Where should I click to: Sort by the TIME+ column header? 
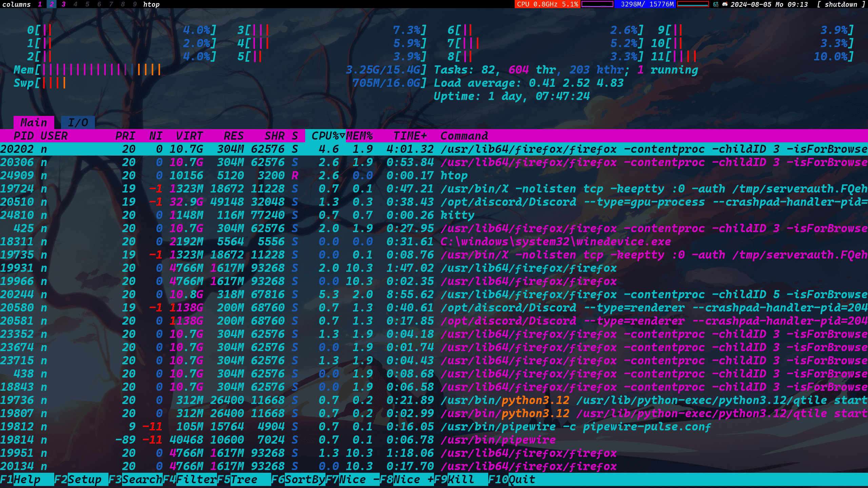410,136
